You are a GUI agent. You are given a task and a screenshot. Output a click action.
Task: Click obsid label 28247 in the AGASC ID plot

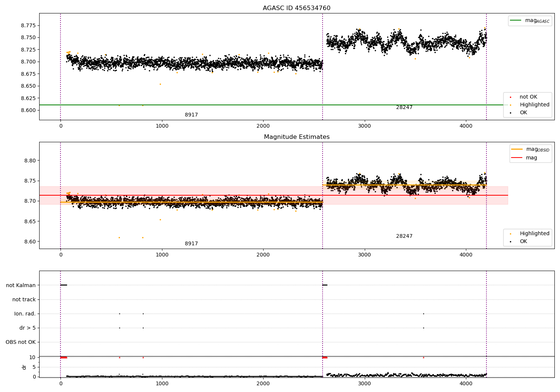coord(404,108)
